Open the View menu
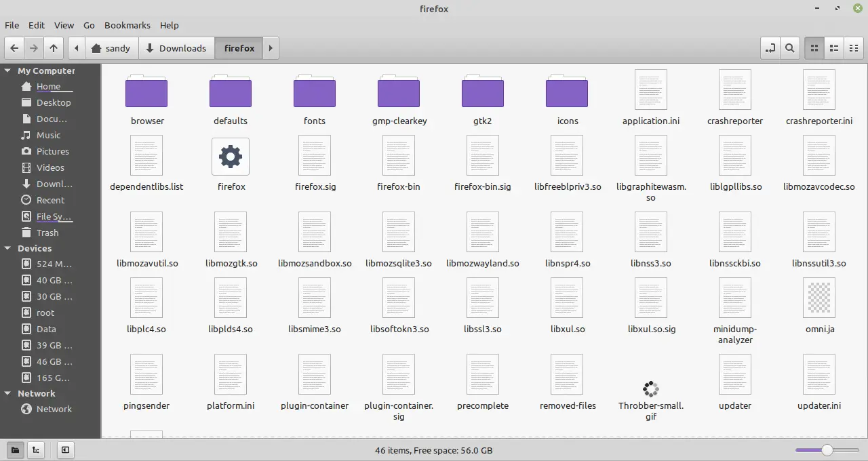The width and height of the screenshot is (868, 461). coord(64,25)
